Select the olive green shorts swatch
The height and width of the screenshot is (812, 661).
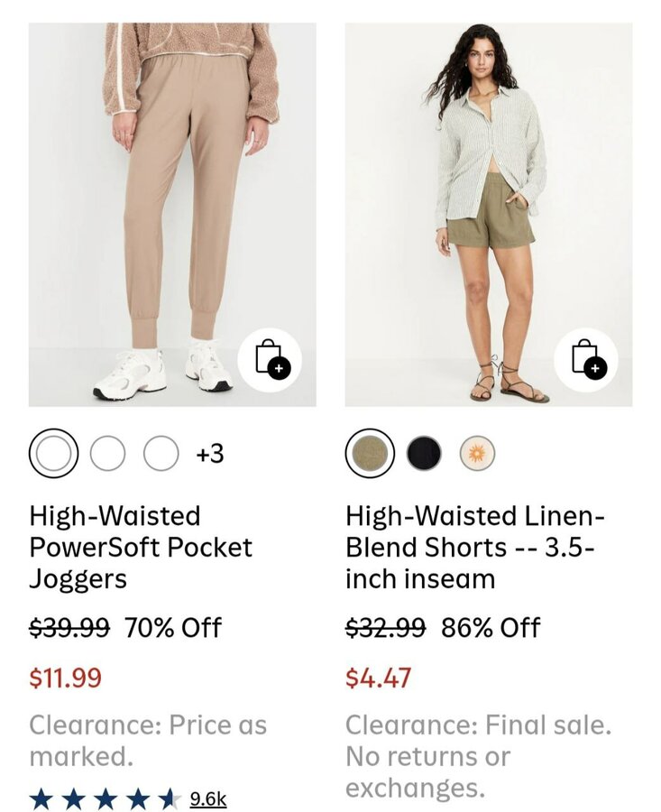370,453
